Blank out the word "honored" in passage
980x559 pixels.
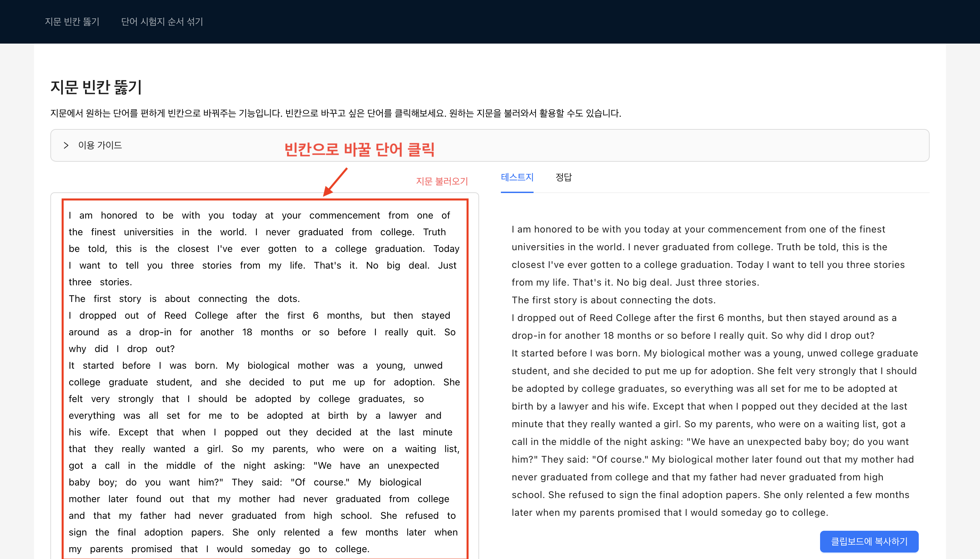(118, 215)
